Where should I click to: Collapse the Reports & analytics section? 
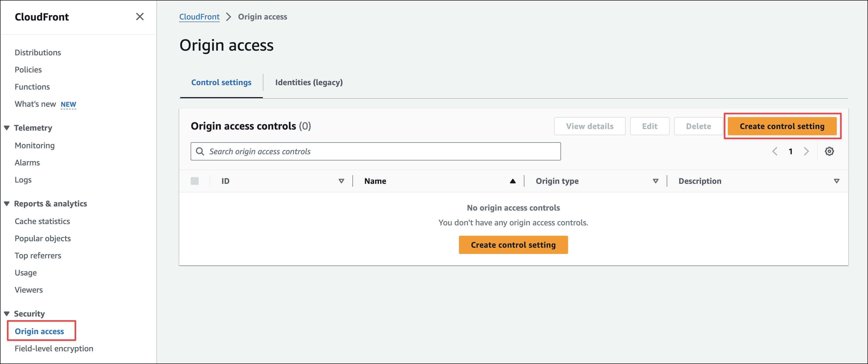7,204
